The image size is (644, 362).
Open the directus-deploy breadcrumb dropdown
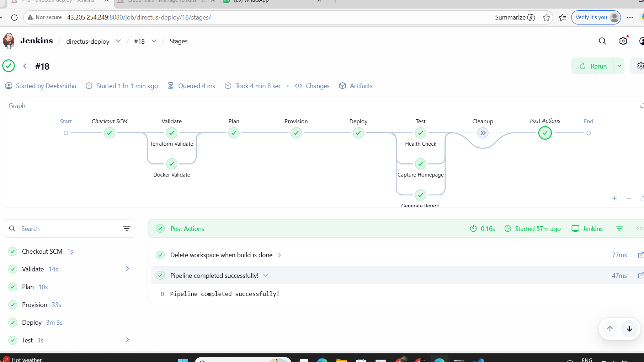[x=118, y=41]
